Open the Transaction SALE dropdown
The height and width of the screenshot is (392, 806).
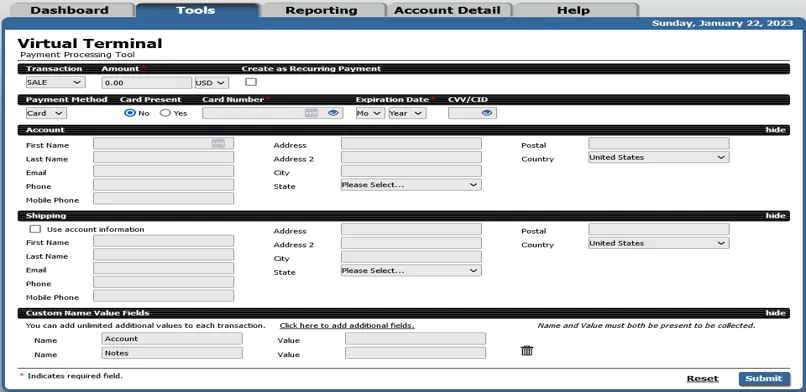(56, 82)
